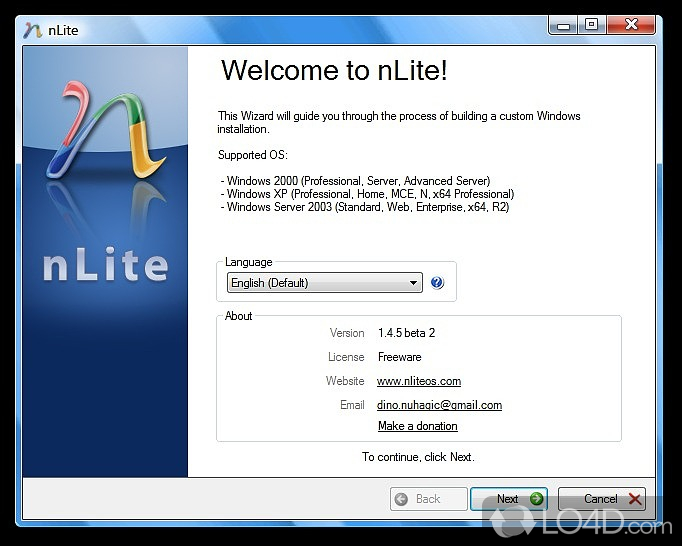Viewport: 682px width, 546px height.
Task: Click the blue help icon beside Language
Action: click(x=437, y=283)
